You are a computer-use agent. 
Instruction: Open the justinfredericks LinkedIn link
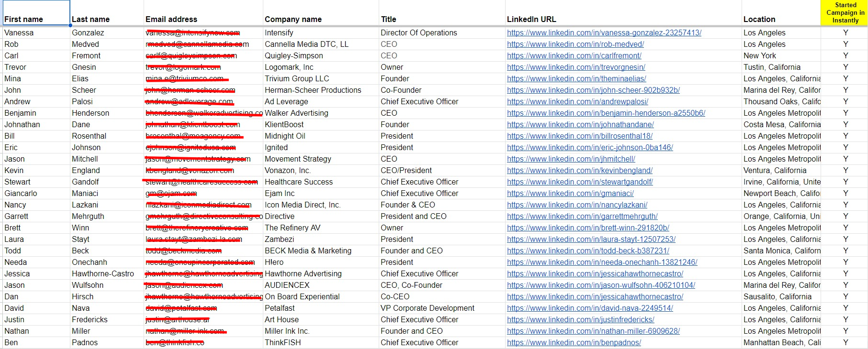[x=580, y=319]
